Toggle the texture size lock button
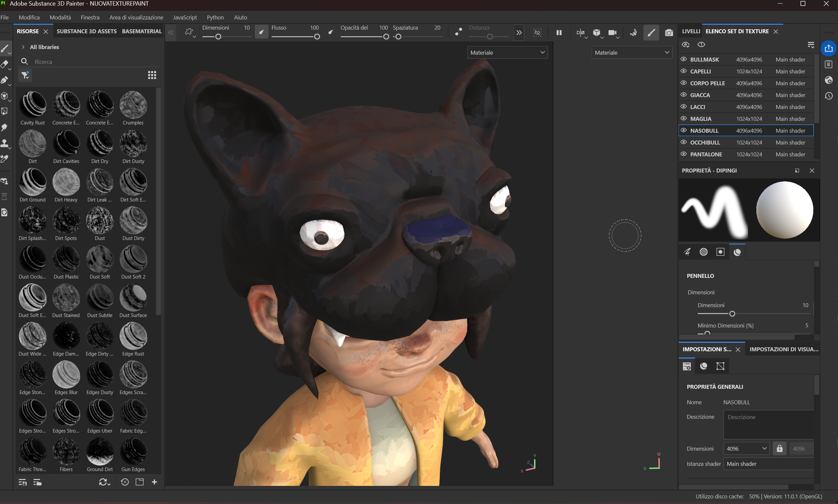Viewport: 838px width, 504px height. click(x=780, y=448)
